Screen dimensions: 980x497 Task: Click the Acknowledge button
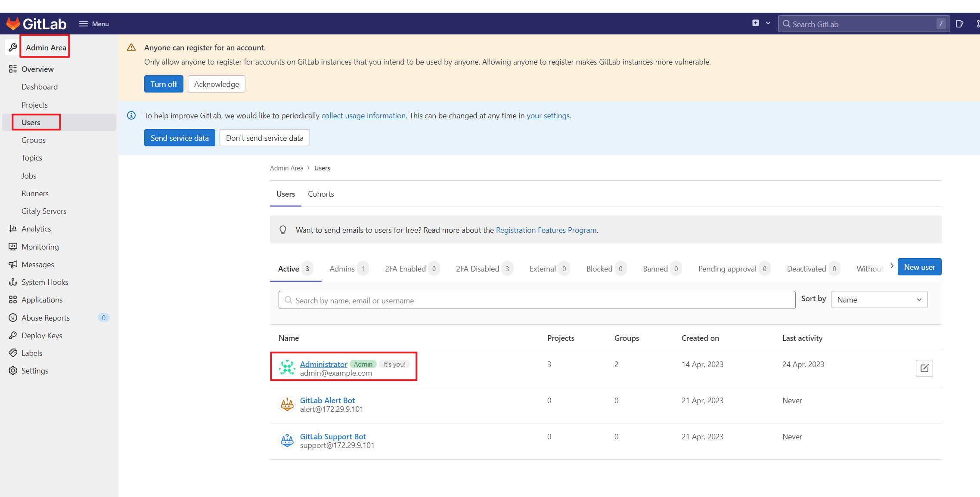[x=217, y=84]
